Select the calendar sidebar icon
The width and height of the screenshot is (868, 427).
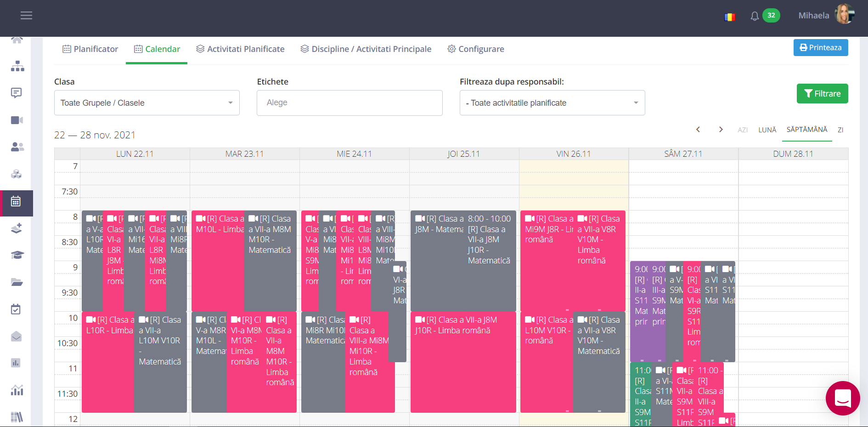pyautogui.click(x=16, y=201)
